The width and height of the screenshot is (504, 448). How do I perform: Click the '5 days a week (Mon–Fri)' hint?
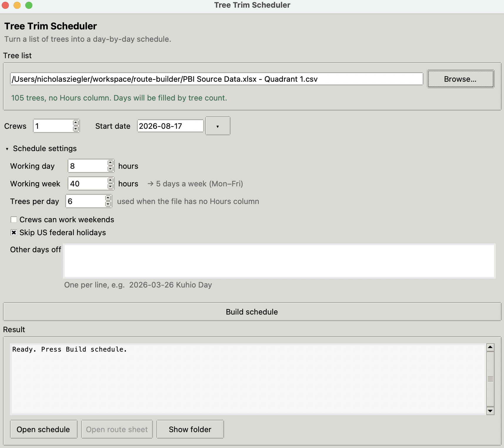coord(195,184)
